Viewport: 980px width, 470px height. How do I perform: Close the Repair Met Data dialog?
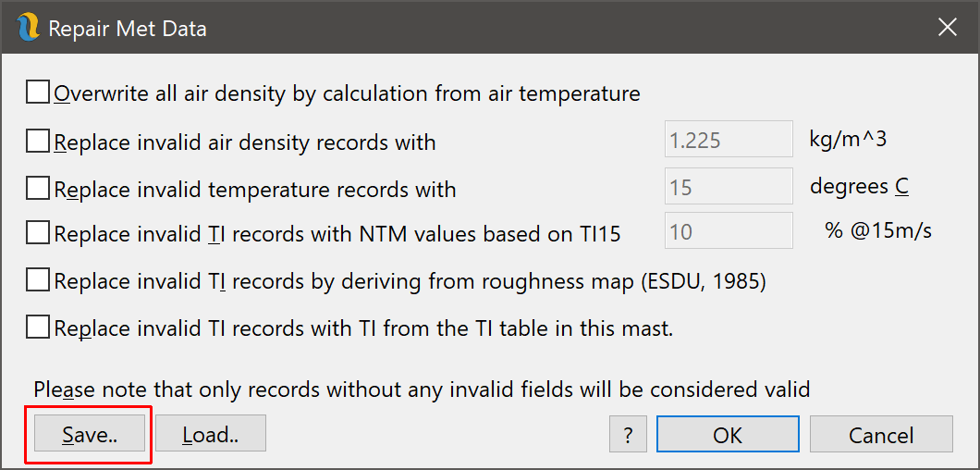tap(948, 28)
